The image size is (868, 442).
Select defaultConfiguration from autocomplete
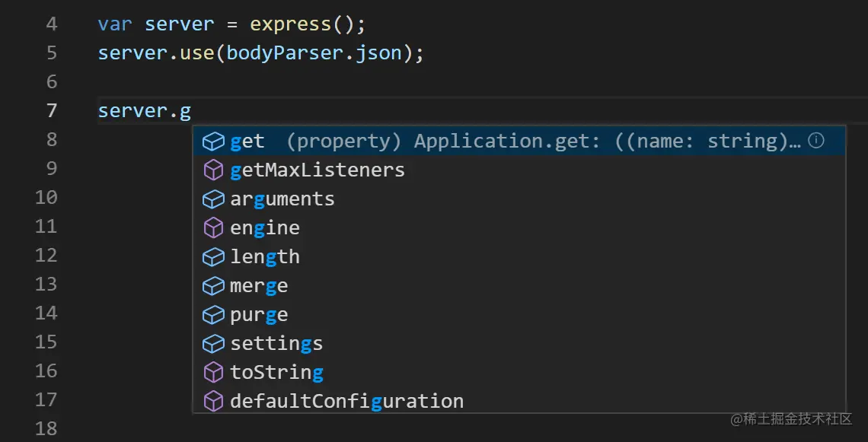tap(346, 401)
